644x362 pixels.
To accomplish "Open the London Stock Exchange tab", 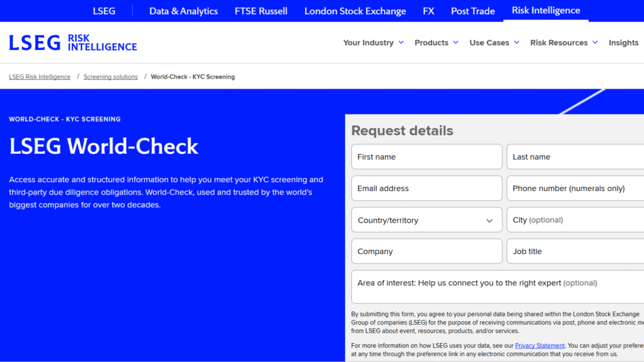I will click(x=355, y=11).
